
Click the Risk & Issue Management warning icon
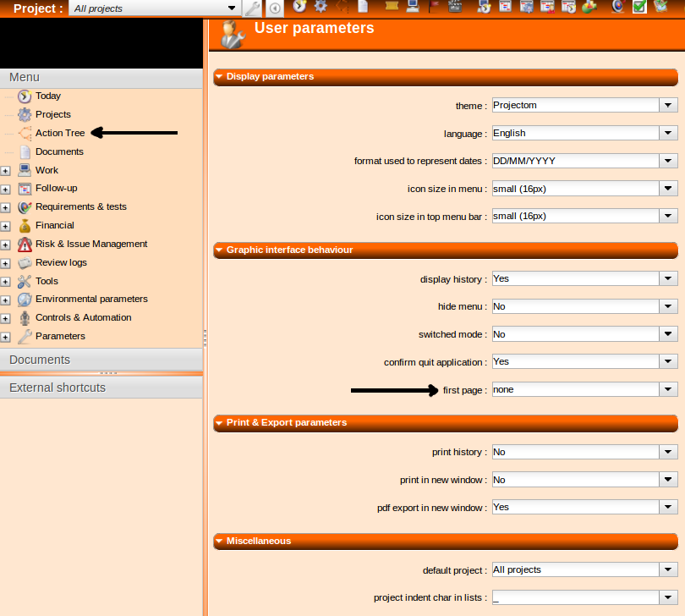click(x=25, y=245)
